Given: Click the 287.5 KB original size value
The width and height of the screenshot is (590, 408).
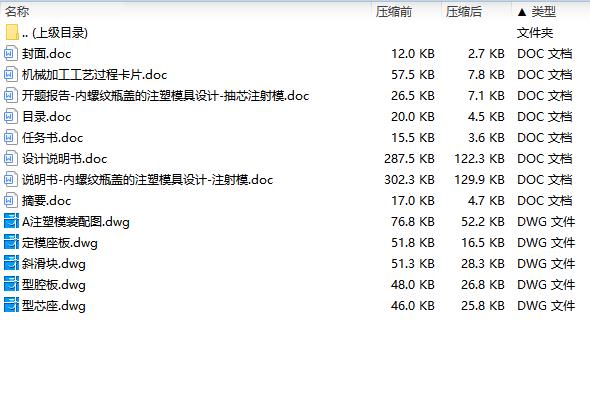Looking at the screenshot, I should [409, 159].
